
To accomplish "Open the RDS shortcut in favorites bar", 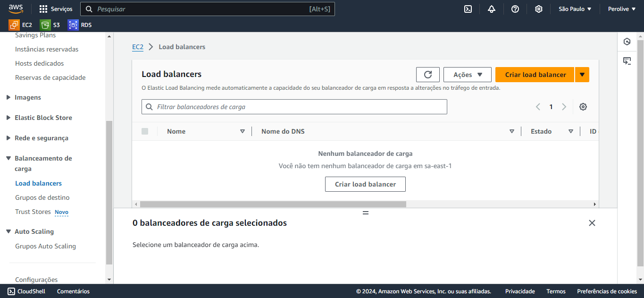I will click(80, 25).
